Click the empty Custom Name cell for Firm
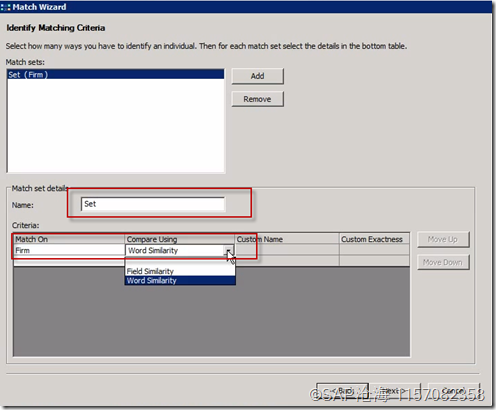496x410 pixels. pos(287,250)
